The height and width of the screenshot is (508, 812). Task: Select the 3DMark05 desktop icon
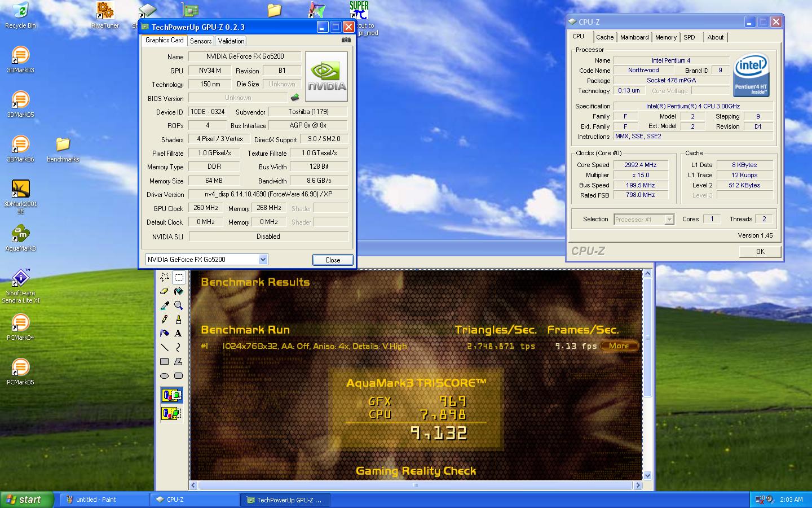20,104
